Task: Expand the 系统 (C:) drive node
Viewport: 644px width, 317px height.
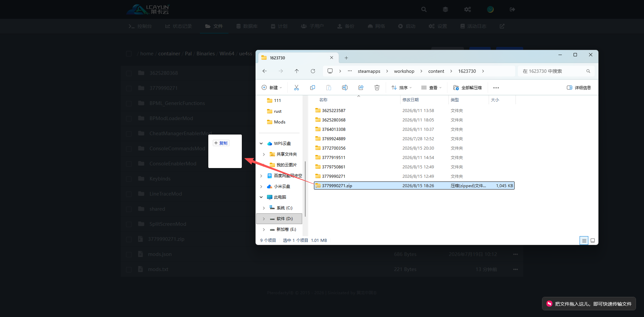Action: pos(264,208)
